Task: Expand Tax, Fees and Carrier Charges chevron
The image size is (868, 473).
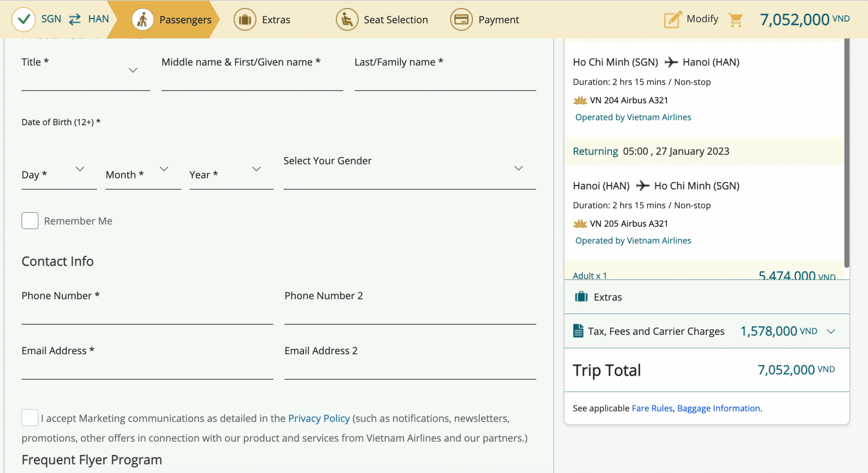Action: pos(831,331)
